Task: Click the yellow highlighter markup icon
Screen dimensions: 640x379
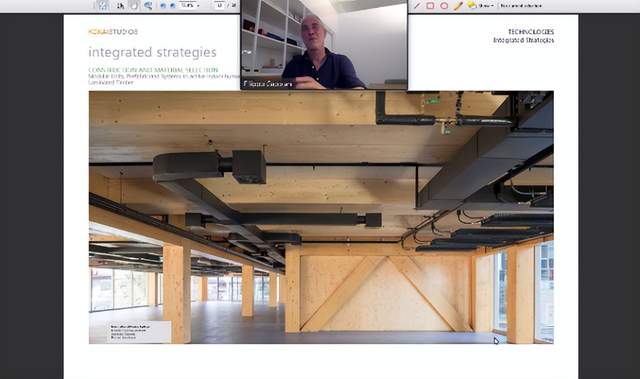Action: click(472, 5)
